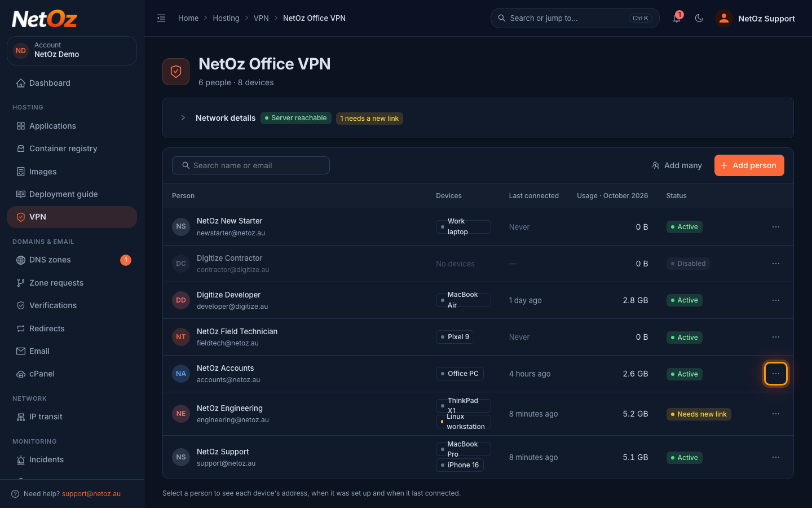Click the Hosting breadcrumb

pyautogui.click(x=226, y=18)
